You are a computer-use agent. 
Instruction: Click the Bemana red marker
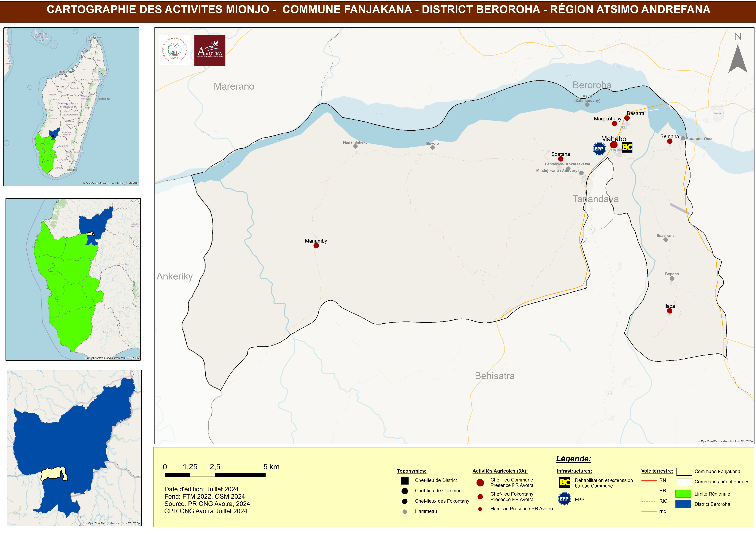[669, 141]
